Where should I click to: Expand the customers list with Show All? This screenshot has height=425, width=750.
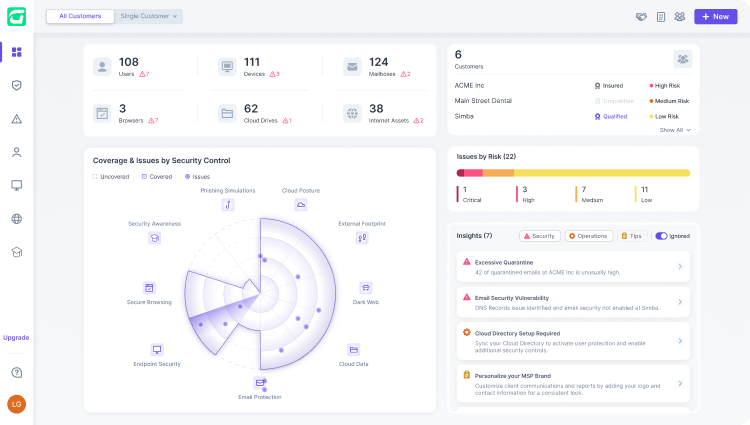[675, 130]
